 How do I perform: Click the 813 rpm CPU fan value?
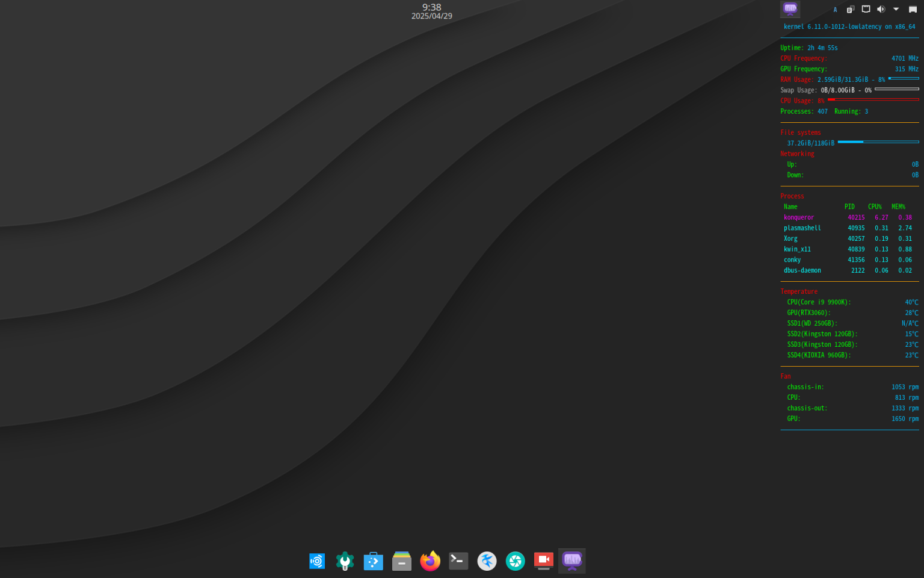tap(907, 398)
